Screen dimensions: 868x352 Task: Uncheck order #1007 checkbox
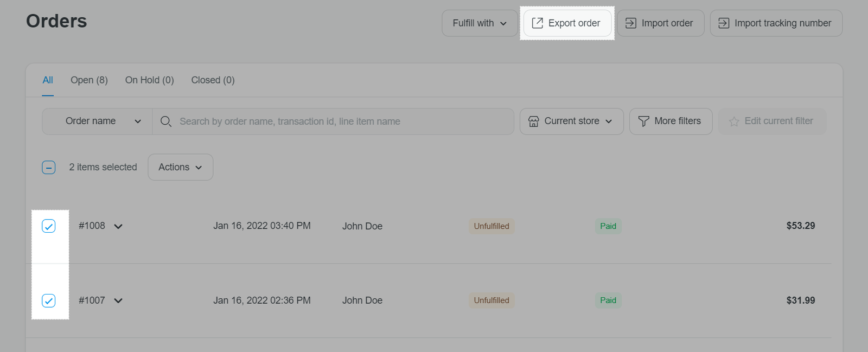click(49, 300)
